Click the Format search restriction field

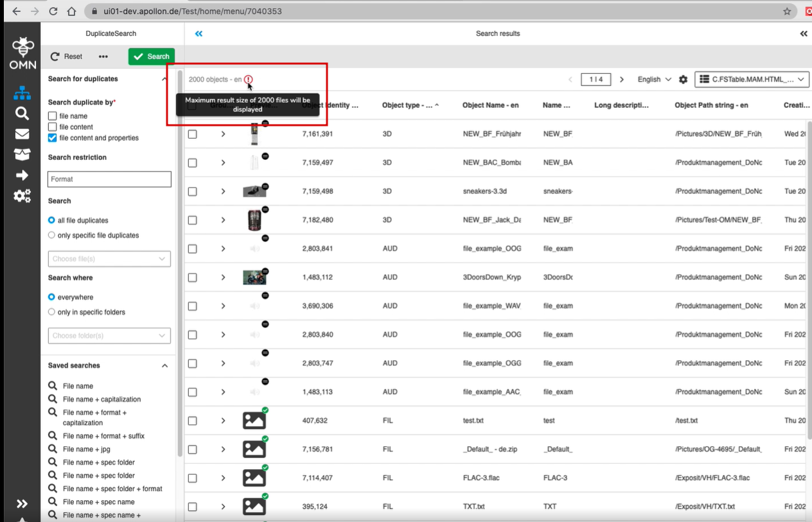click(109, 179)
